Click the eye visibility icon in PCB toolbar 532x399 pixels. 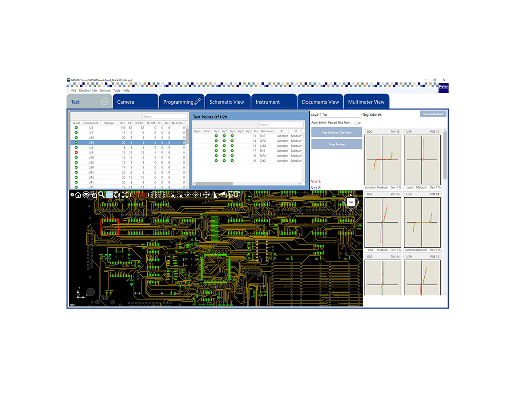pyautogui.click(x=86, y=195)
